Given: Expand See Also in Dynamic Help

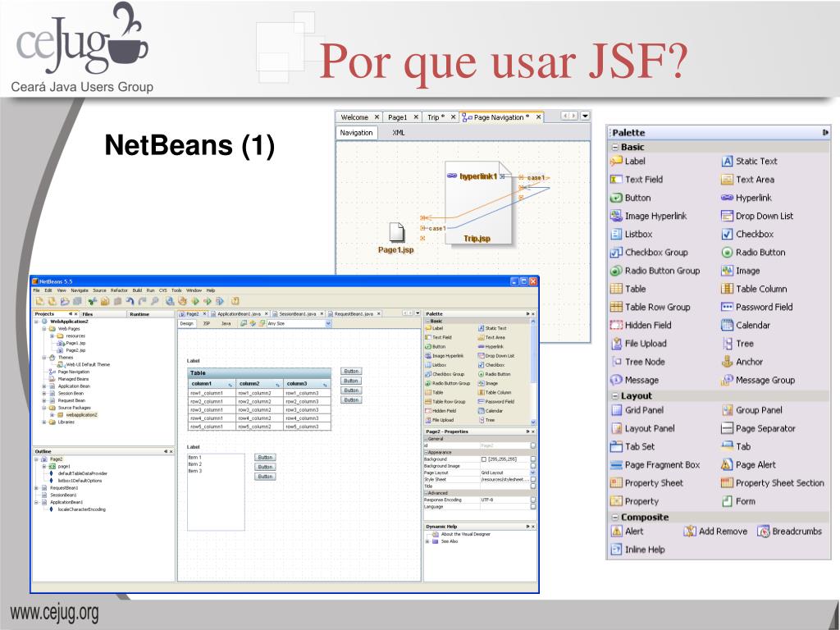Looking at the screenshot, I should (x=427, y=541).
